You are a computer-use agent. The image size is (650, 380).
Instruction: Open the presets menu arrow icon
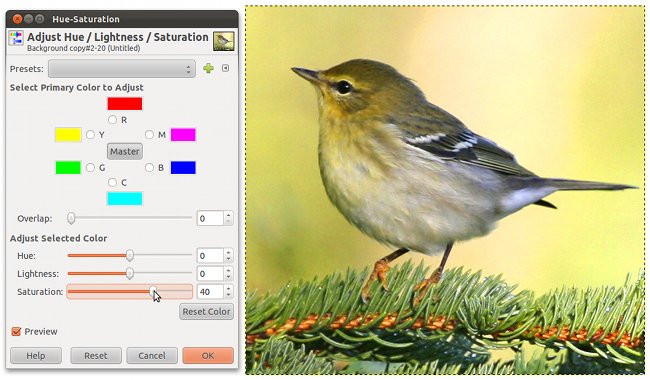click(226, 68)
